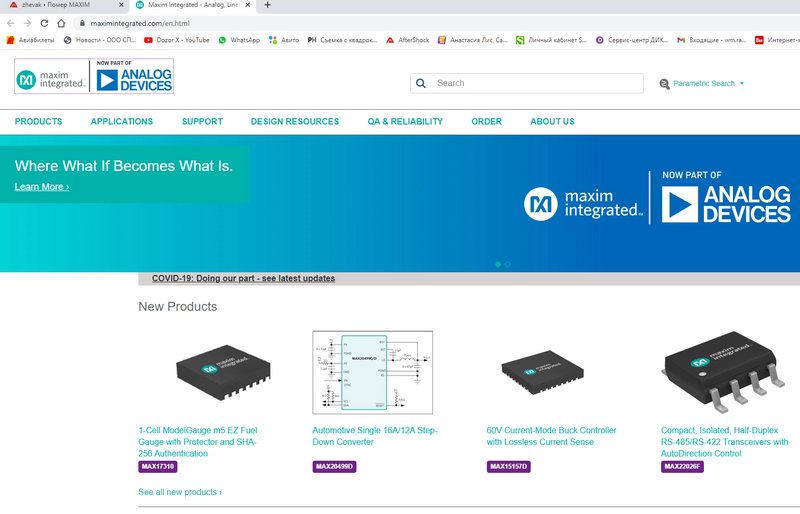Screen dimensions: 800x514
Task: Open the browser home icon
Action: click(x=61, y=23)
